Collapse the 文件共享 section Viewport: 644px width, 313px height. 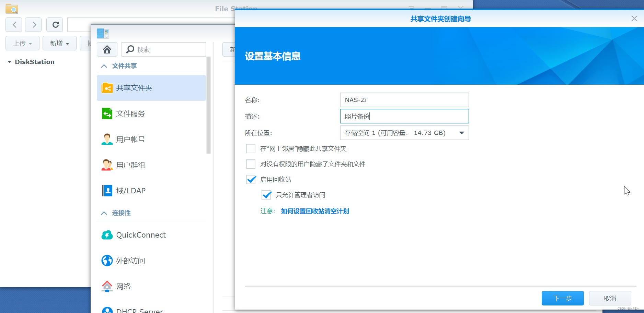(104, 66)
